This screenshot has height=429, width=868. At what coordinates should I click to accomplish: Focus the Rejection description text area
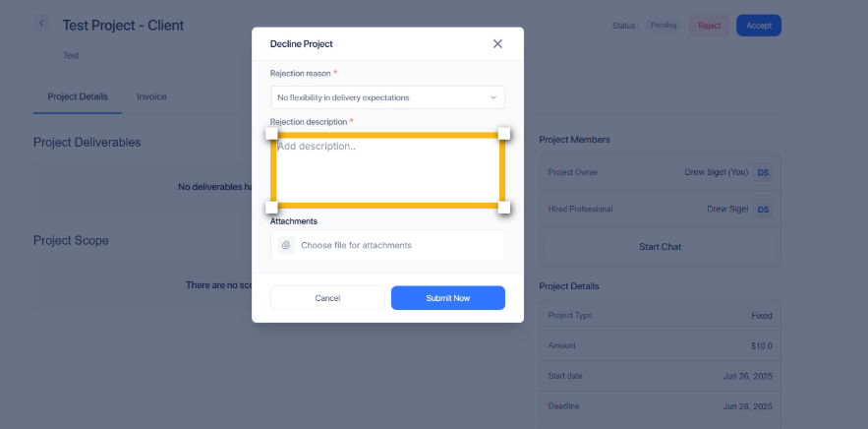(x=387, y=170)
